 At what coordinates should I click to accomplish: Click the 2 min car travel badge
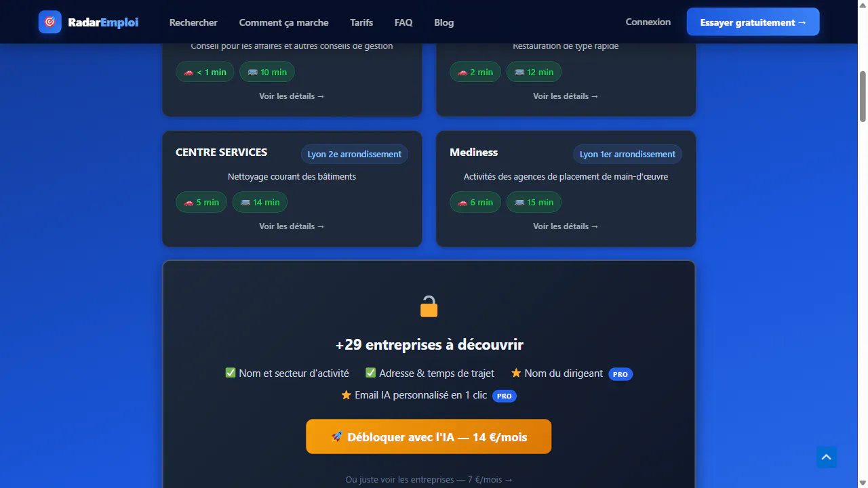coord(475,72)
